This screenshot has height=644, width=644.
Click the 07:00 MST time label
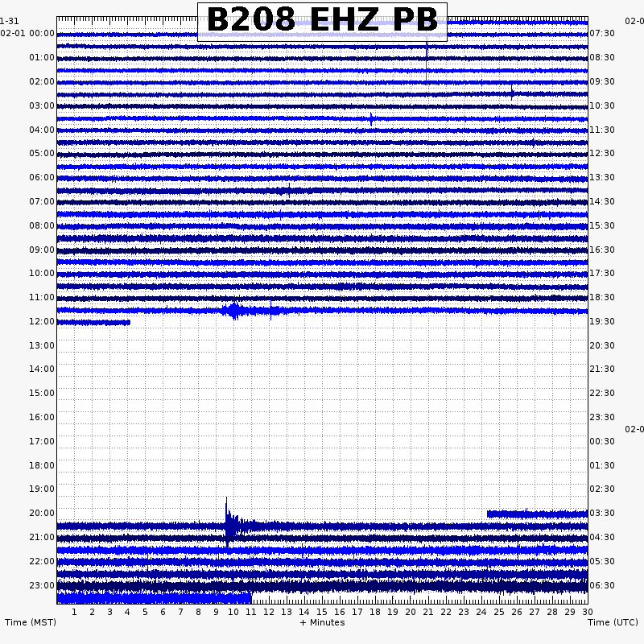click(42, 201)
